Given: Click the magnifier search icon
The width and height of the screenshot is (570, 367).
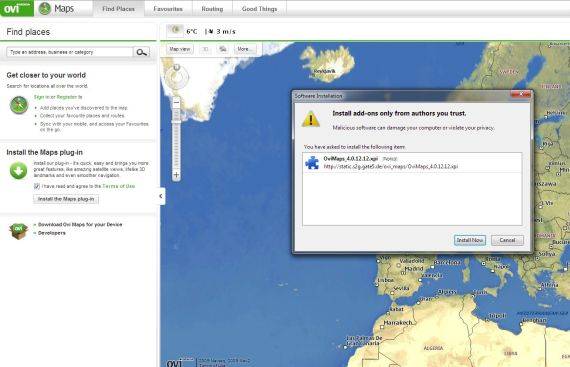Looking at the screenshot, I should pos(142,52).
